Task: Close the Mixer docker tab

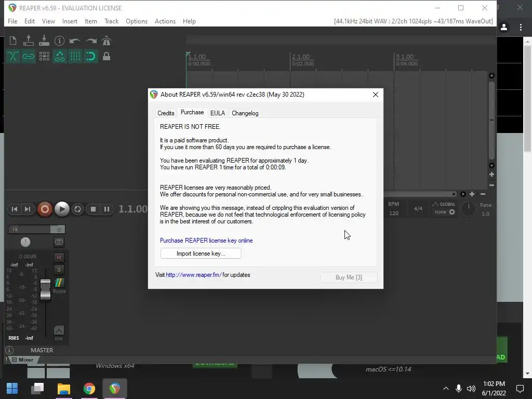Action: 14,360
